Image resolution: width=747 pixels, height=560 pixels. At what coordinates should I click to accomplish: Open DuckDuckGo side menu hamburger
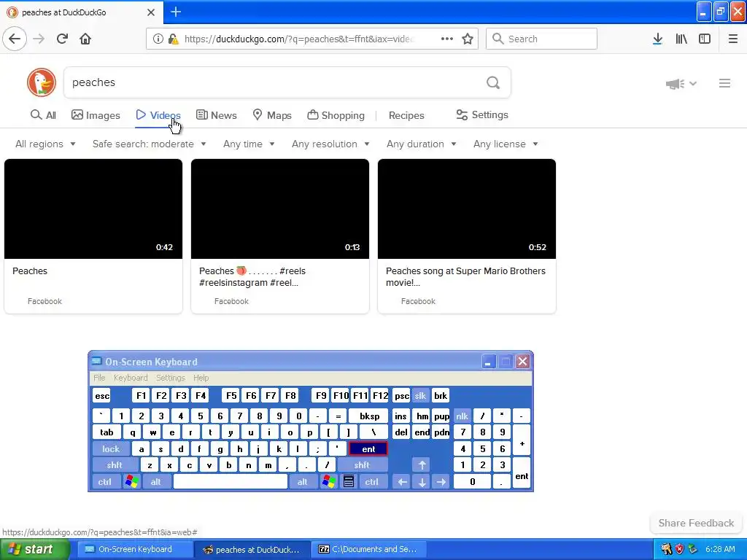point(724,83)
